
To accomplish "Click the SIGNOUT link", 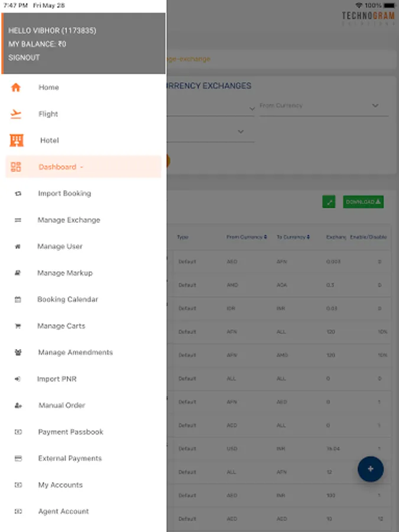I will (x=24, y=58).
